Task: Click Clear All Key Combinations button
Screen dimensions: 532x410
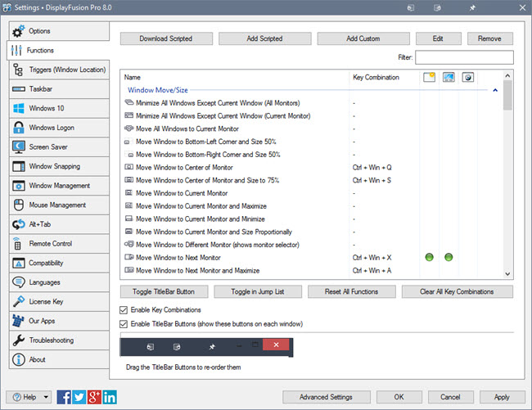Action: (458, 291)
